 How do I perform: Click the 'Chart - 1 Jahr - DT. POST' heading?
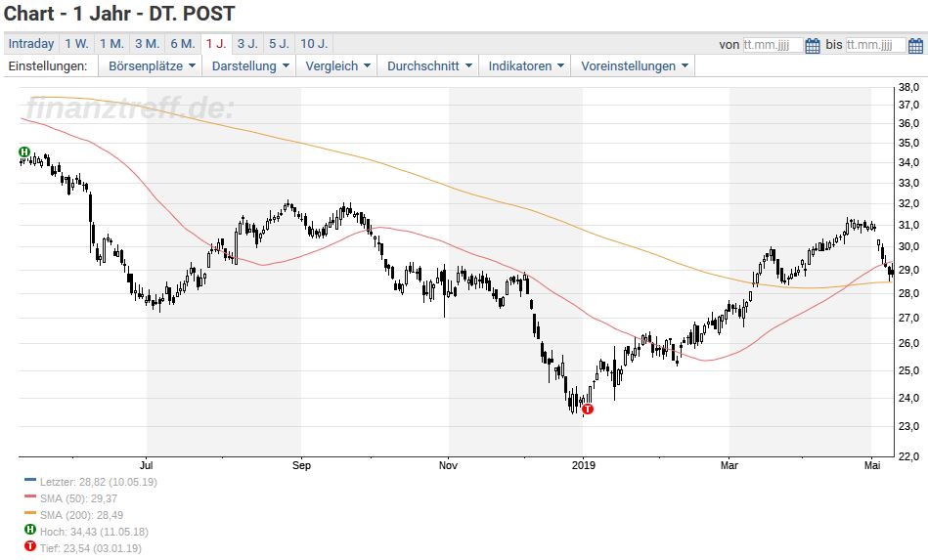(119, 14)
